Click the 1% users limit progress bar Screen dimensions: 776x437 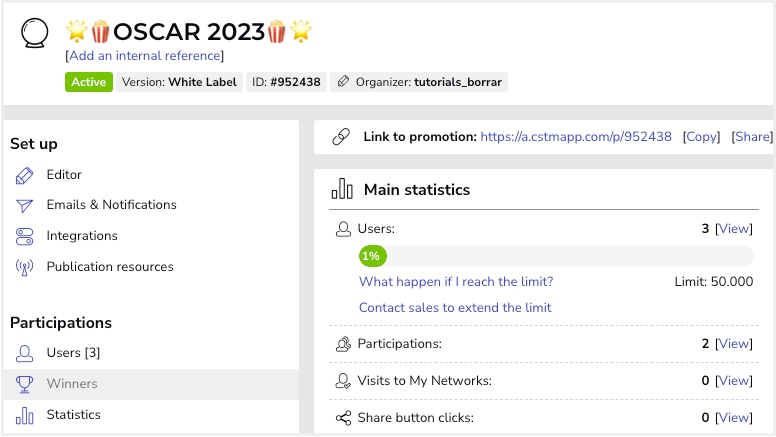[x=556, y=256]
